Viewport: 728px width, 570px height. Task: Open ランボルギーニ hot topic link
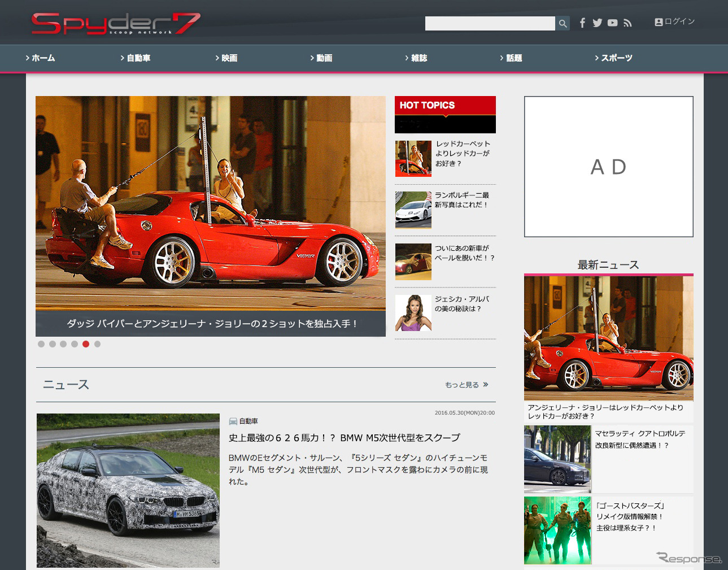[x=461, y=200]
